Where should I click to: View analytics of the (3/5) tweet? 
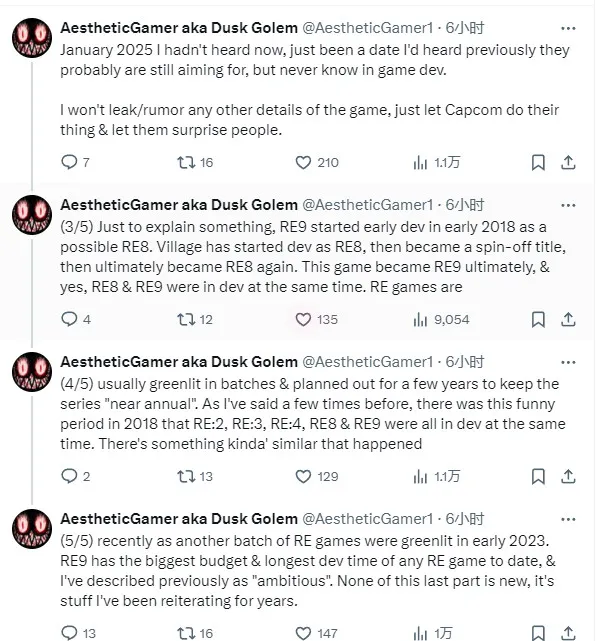420,319
